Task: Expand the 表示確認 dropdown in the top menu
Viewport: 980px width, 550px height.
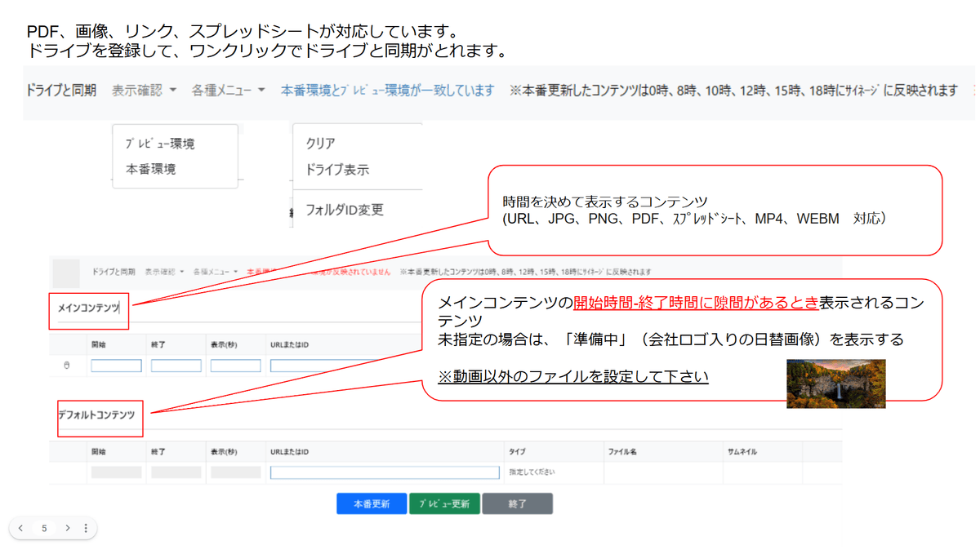Action: tap(144, 91)
